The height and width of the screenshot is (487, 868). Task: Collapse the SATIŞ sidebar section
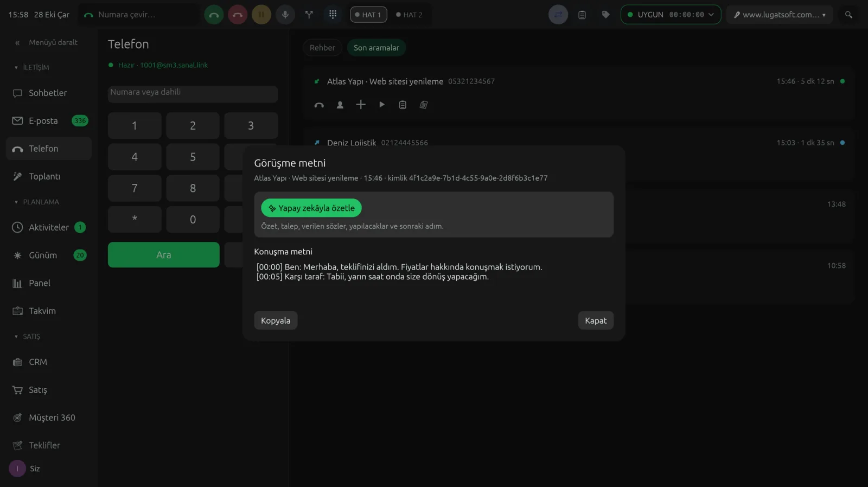click(x=27, y=336)
